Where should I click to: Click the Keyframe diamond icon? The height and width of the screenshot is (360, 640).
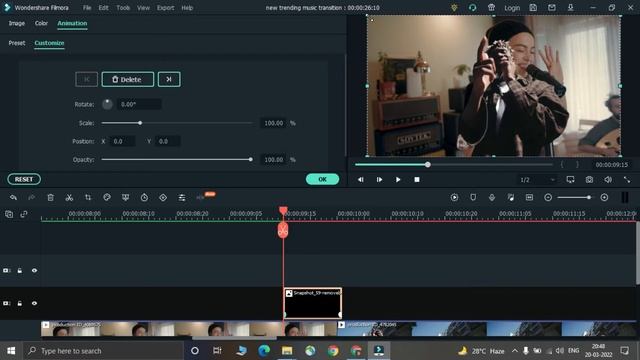point(163,198)
